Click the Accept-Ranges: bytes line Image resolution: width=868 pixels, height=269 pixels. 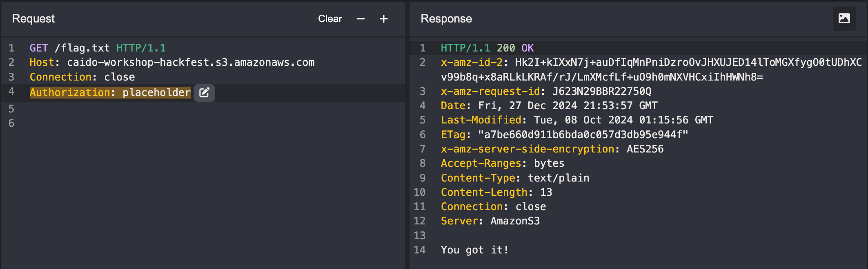pos(503,164)
